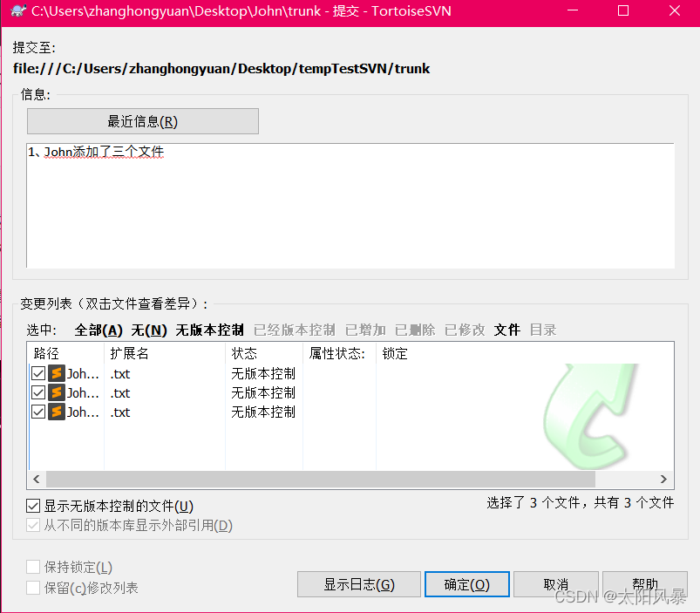Click .txt extension in first file row

(x=120, y=374)
